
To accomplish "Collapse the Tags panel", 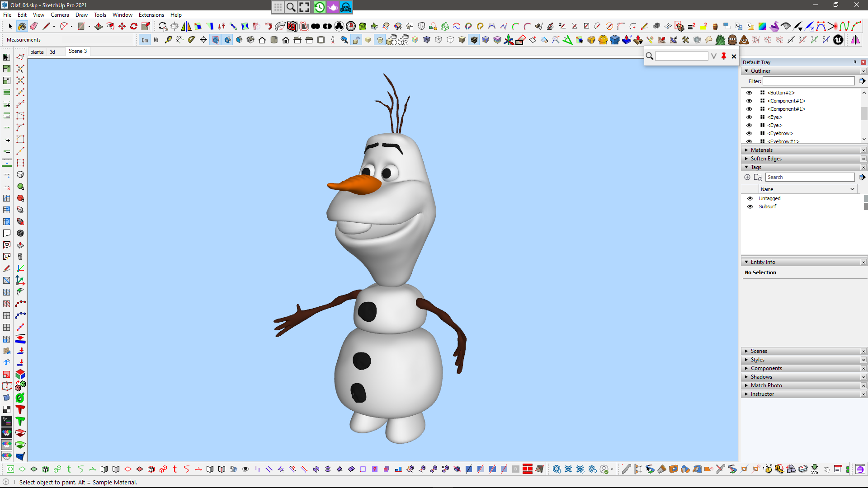I will pos(746,167).
